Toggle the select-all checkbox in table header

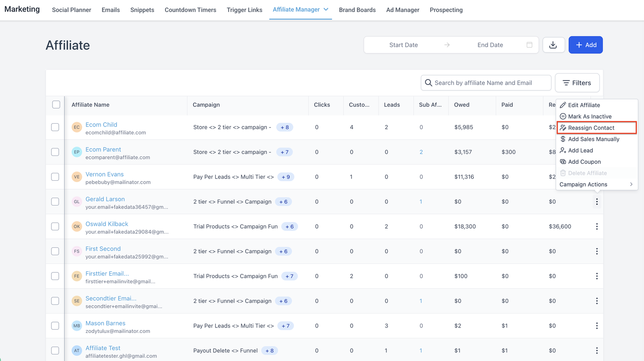click(56, 105)
